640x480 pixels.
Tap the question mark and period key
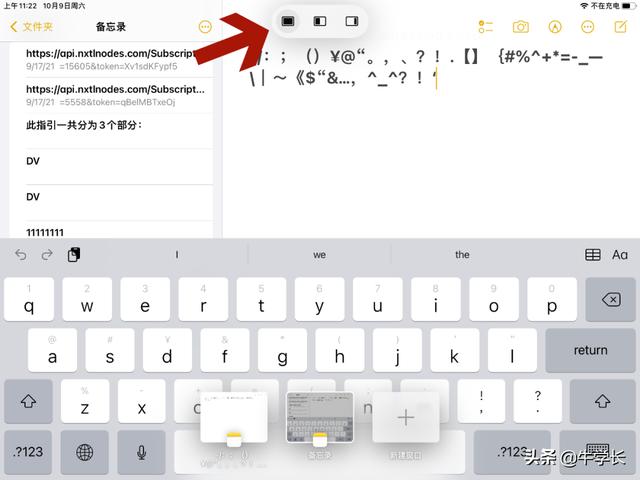coord(538,401)
